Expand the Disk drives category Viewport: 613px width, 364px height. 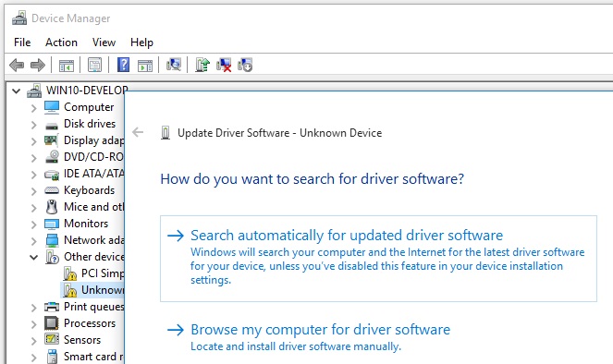pos(33,125)
